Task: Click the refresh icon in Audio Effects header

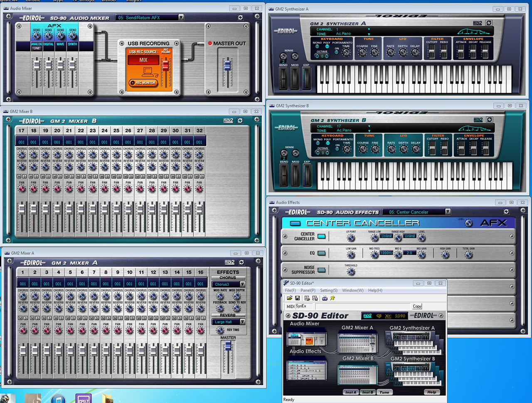Action: 506,211
